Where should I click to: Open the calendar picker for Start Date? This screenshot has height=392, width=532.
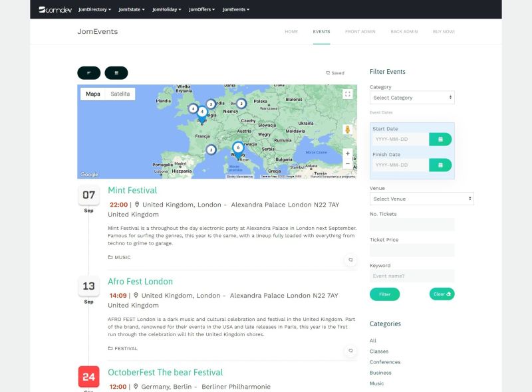pyautogui.click(x=440, y=138)
